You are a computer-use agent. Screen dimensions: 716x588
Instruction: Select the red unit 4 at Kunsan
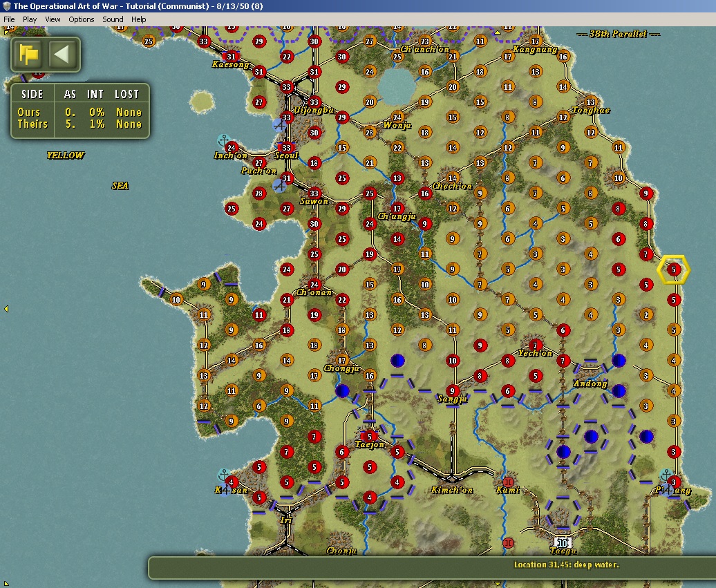(x=232, y=482)
